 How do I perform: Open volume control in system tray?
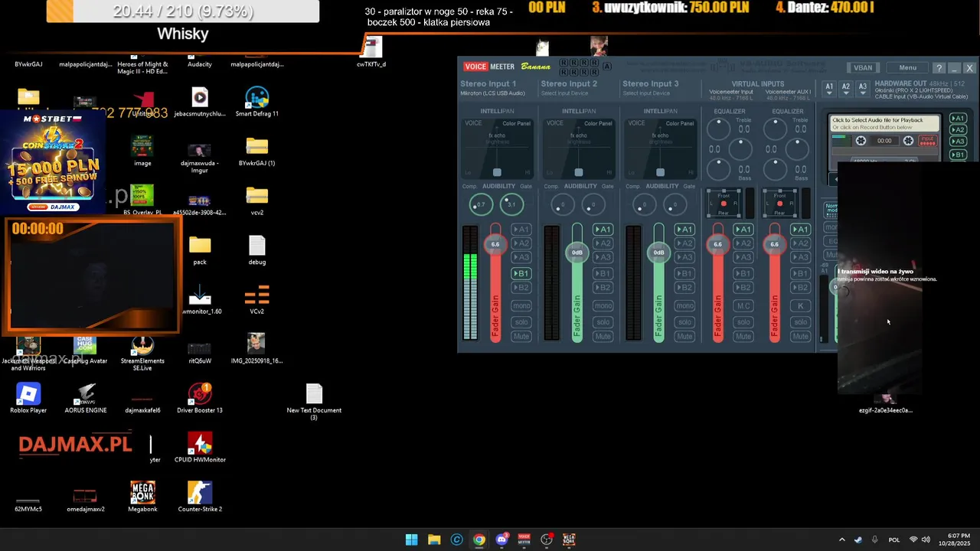tap(926, 540)
